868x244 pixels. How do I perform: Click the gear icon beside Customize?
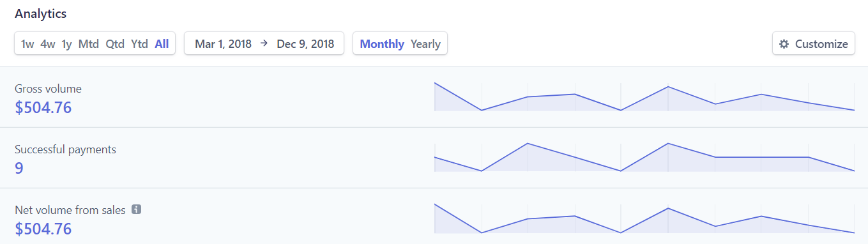[x=784, y=44]
